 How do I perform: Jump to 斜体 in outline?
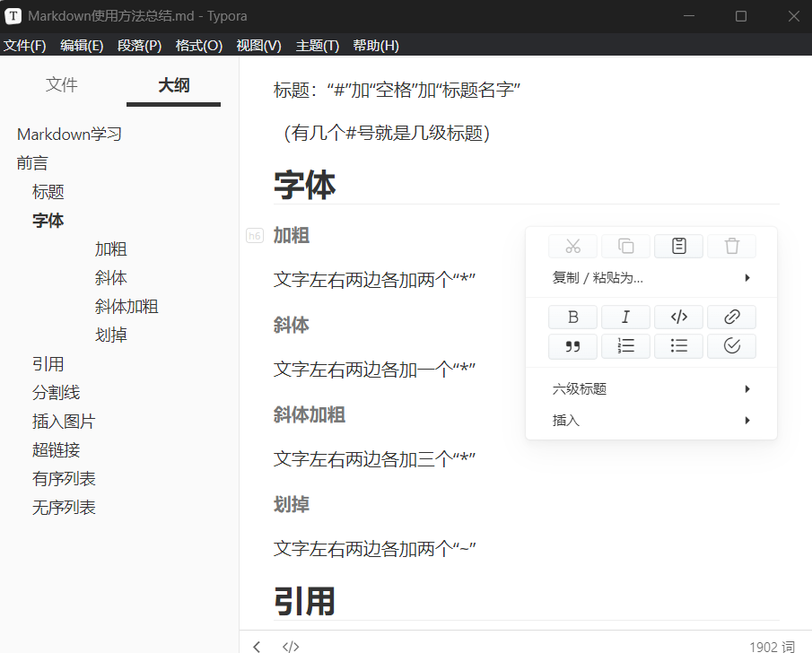tap(110, 278)
